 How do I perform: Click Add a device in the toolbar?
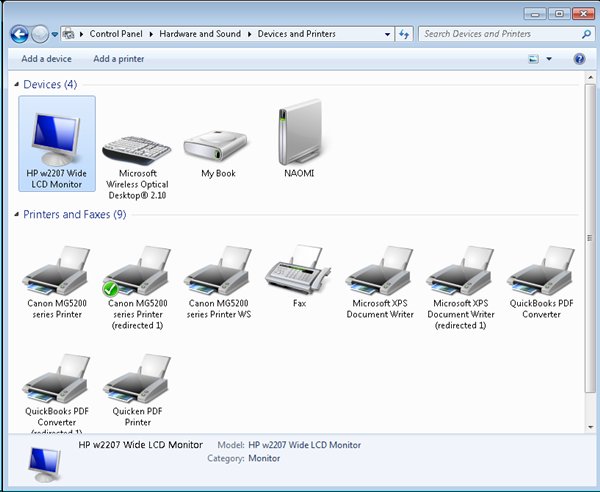pyautogui.click(x=46, y=59)
